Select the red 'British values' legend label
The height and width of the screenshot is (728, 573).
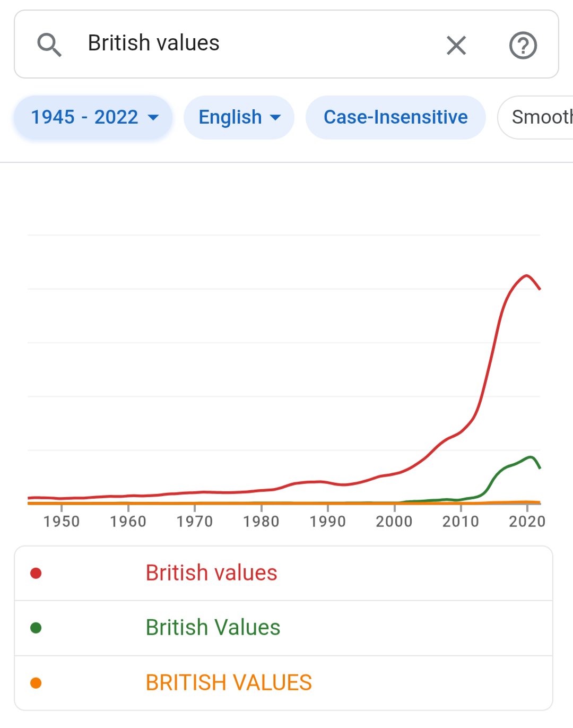211,573
